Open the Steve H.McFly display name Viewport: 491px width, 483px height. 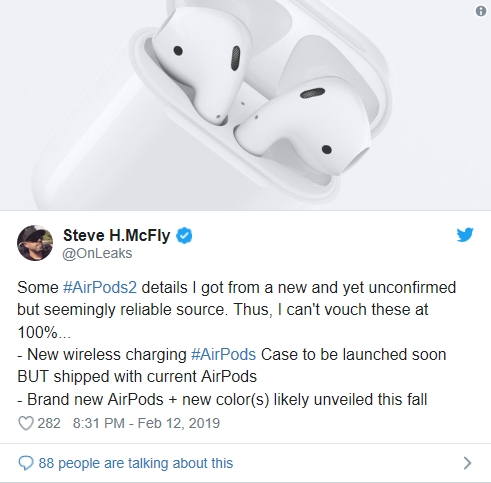(117, 235)
